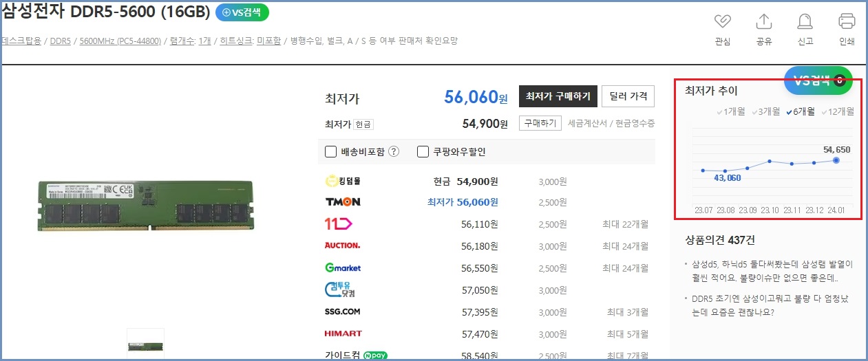
Task: Open the 데스크탑용 category link
Action: [21, 41]
